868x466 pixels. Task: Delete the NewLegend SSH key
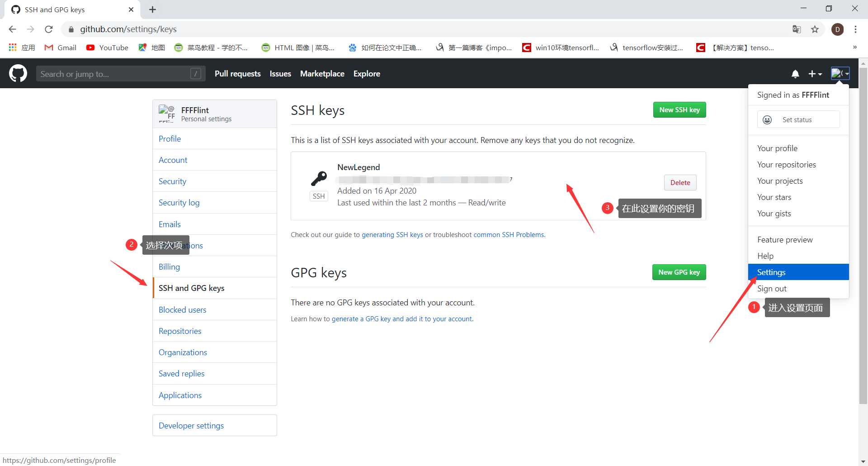(x=680, y=183)
